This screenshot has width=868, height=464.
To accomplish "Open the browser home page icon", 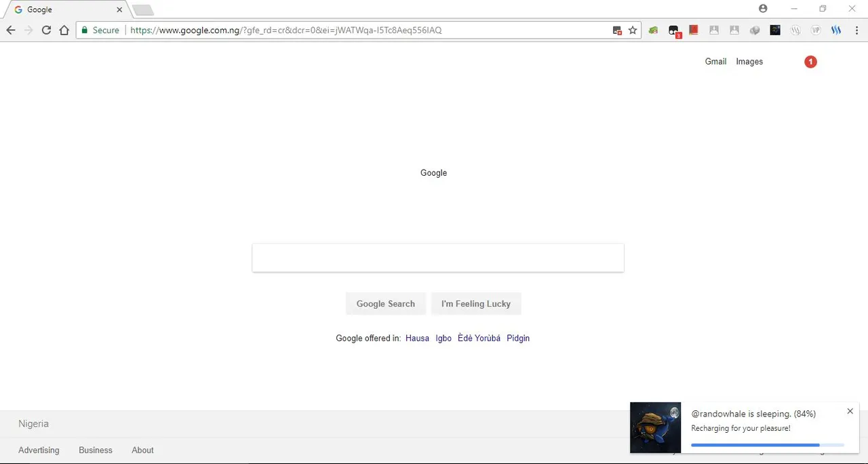I will (64, 30).
